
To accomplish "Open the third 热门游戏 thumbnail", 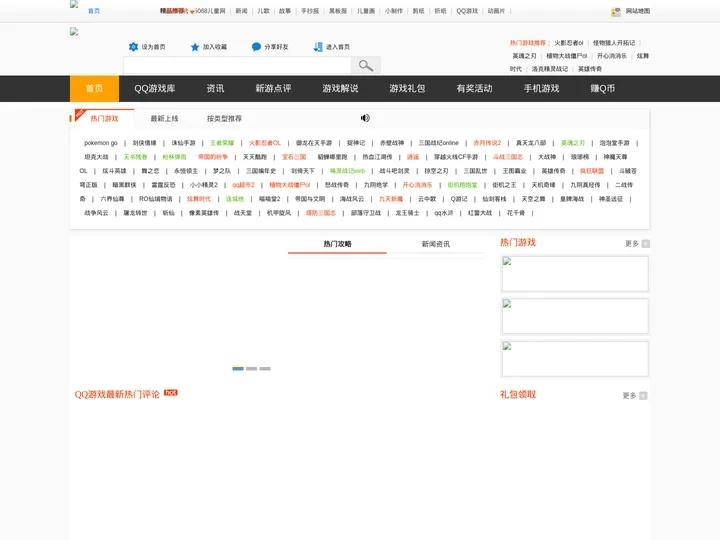I will click(x=575, y=359).
